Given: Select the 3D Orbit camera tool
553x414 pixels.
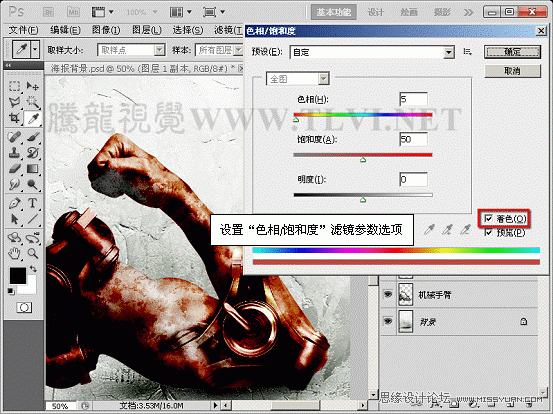Looking at the screenshot, I should (33, 237).
